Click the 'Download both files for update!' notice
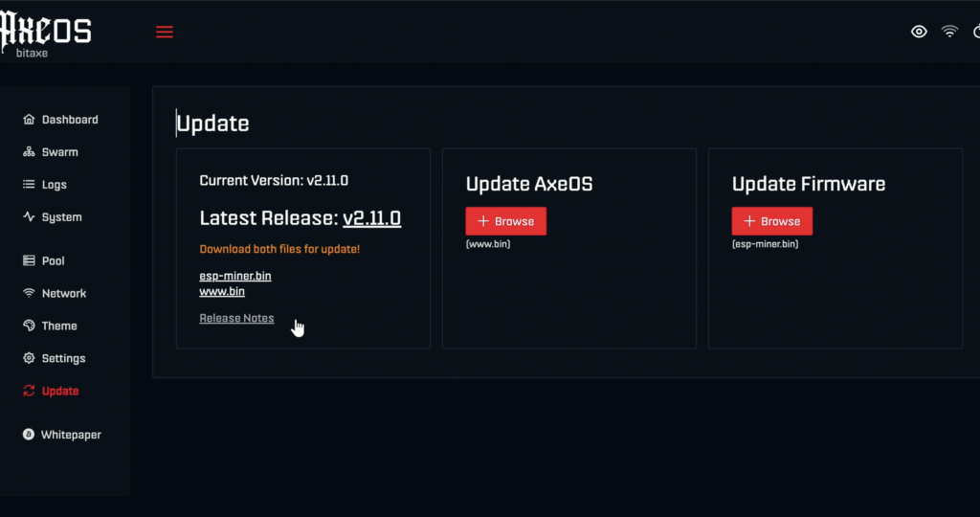 point(279,249)
